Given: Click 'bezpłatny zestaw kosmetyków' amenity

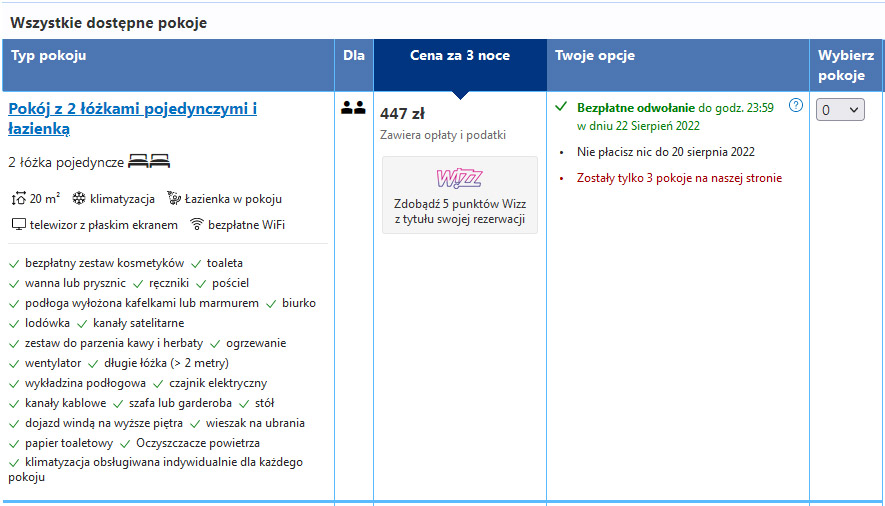Looking at the screenshot, I should [104, 263].
